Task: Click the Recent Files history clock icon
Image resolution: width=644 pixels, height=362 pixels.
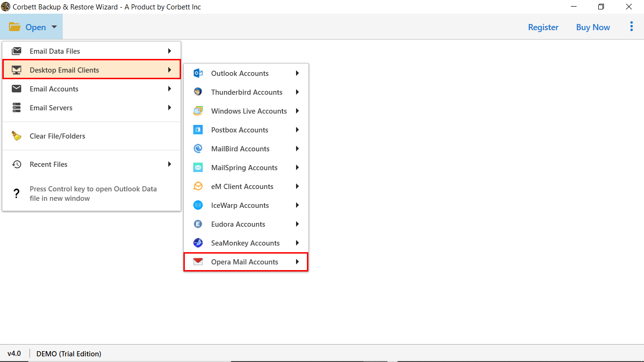Action: [x=17, y=164]
